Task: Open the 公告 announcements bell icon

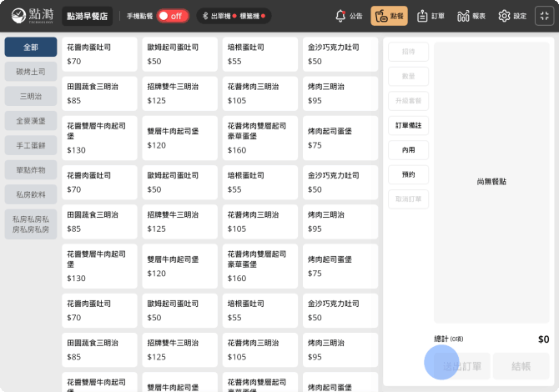Action: [340, 16]
